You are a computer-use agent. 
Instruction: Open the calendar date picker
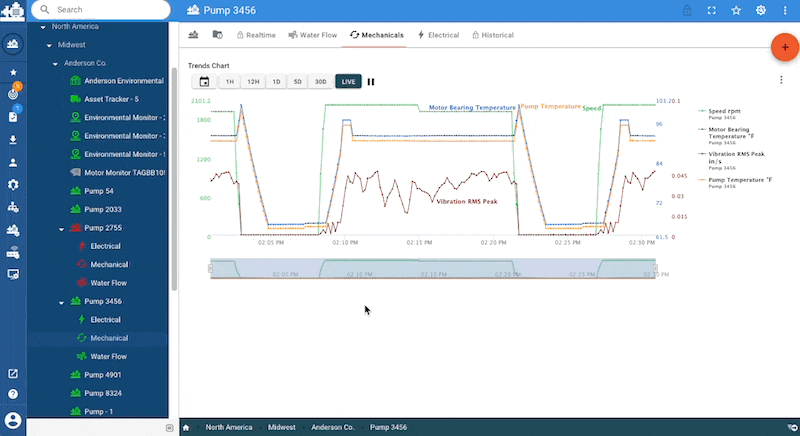pos(204,82)
